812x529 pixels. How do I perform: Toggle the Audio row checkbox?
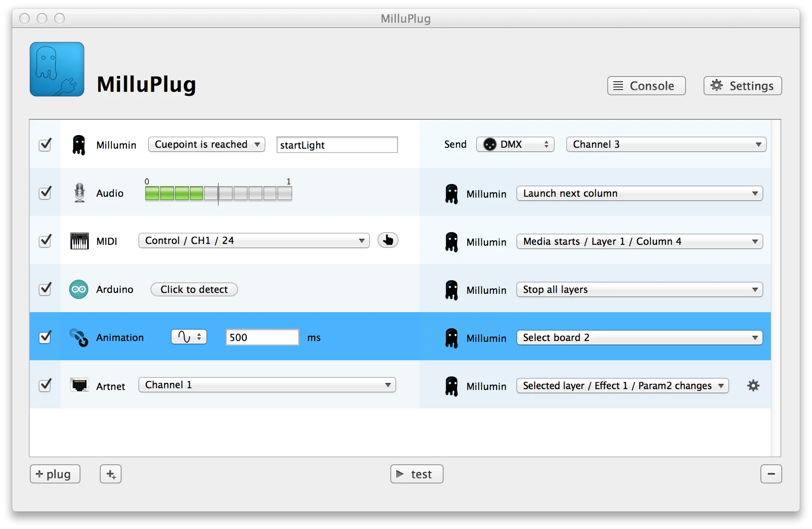[x=45, y=192]
